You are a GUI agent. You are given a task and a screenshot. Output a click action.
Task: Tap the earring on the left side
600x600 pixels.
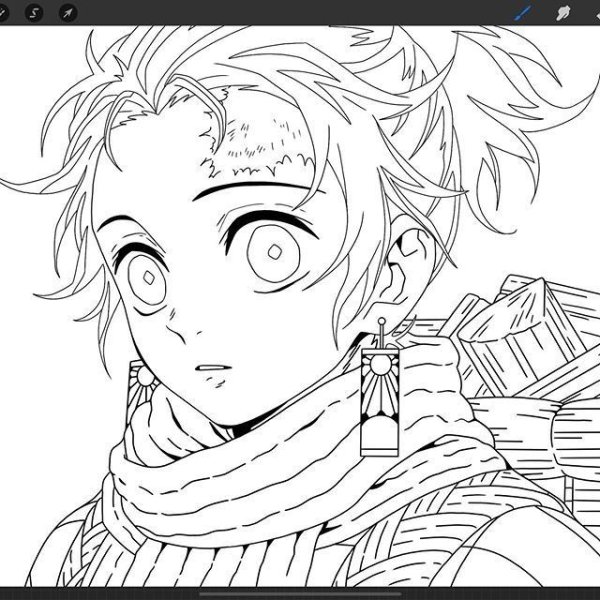tap(140, 383)
